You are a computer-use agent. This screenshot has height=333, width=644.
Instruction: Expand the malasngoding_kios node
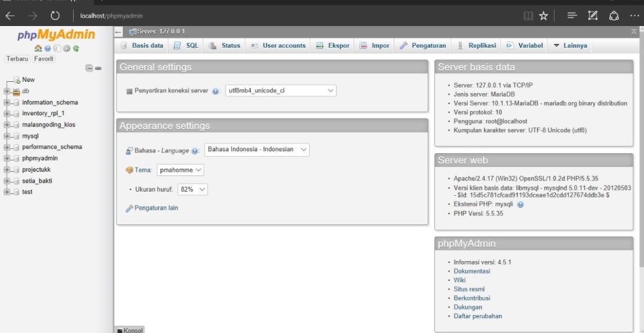coord(7,125)
